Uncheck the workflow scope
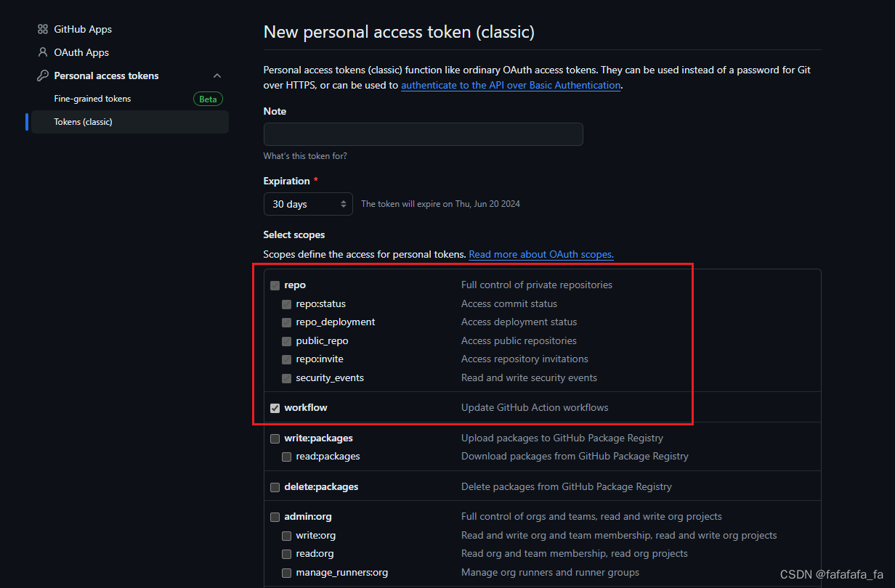 [275, 407]
